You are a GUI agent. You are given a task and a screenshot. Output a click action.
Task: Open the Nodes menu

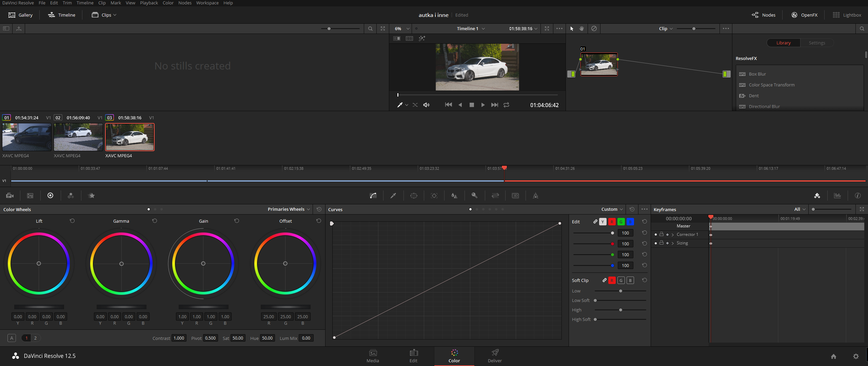[185, 3]
